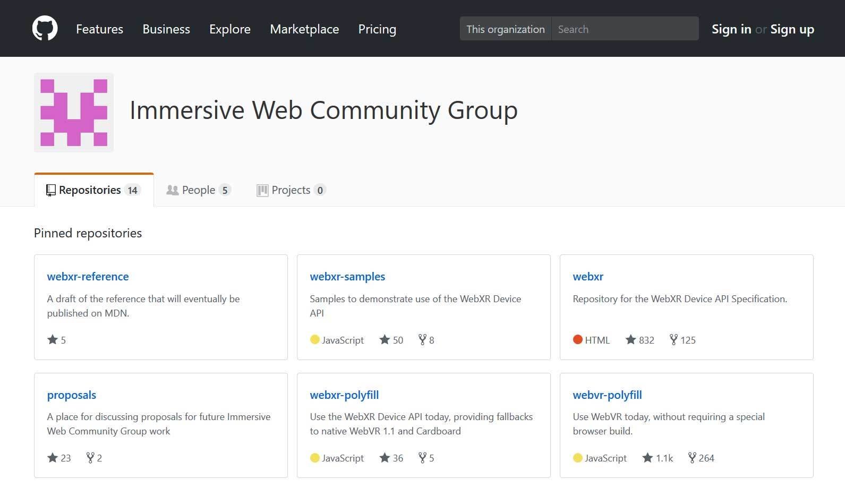This screenshot has width=845, height=504.
Task: Go to Explore in the header
Action: click(x=230, y=29)
